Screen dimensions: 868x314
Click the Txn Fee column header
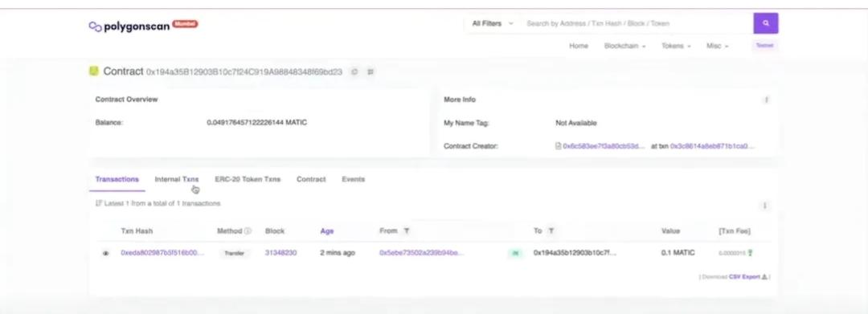click(x=734, y=230)
